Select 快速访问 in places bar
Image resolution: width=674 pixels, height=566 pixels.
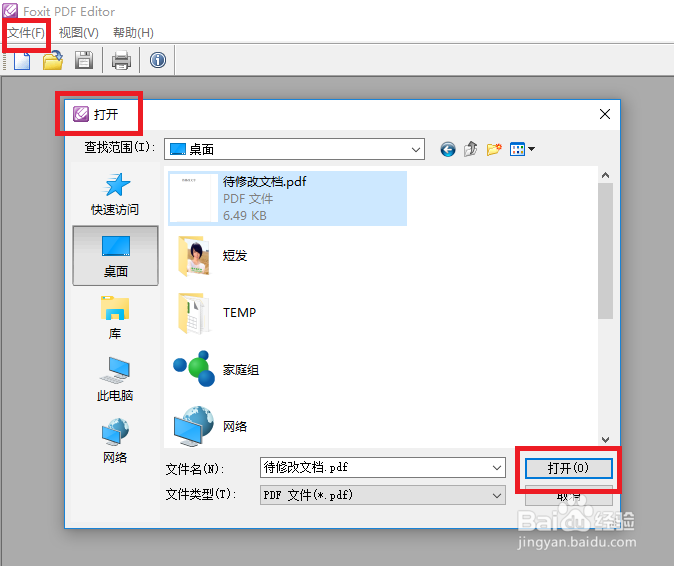(x=115, y=194)
